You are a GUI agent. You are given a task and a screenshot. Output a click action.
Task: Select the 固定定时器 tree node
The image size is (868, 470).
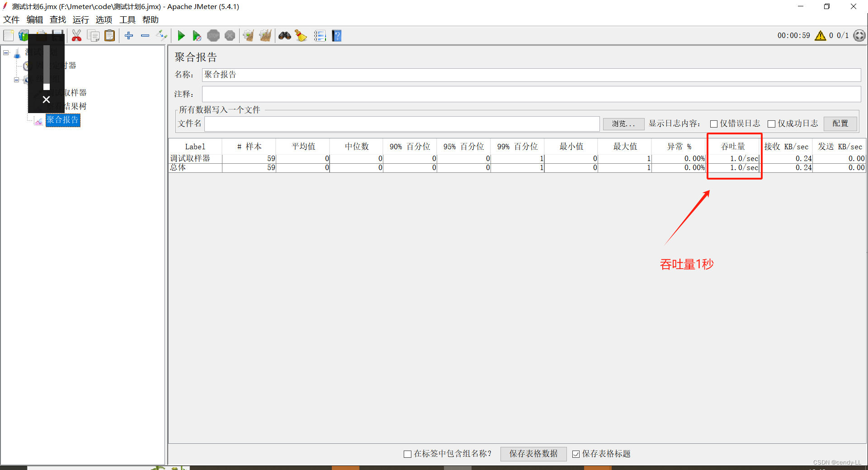click(56, 65)
